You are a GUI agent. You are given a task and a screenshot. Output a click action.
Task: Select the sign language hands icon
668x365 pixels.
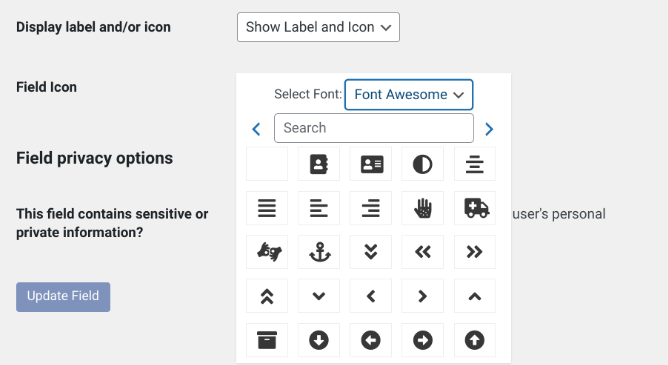click(x=267, y=252)
